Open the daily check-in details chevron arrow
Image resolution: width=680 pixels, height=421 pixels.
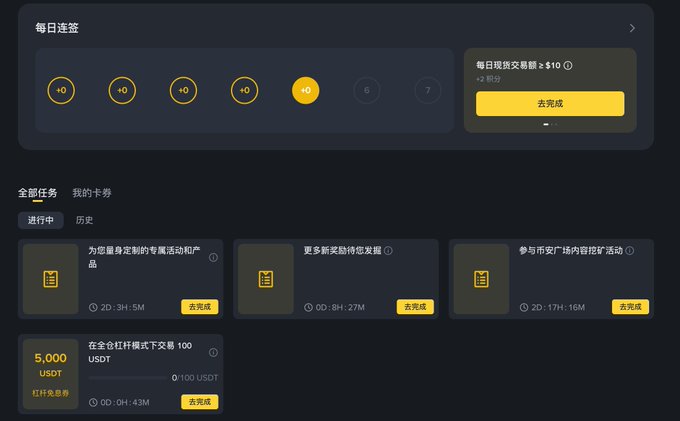pos(632,28)
